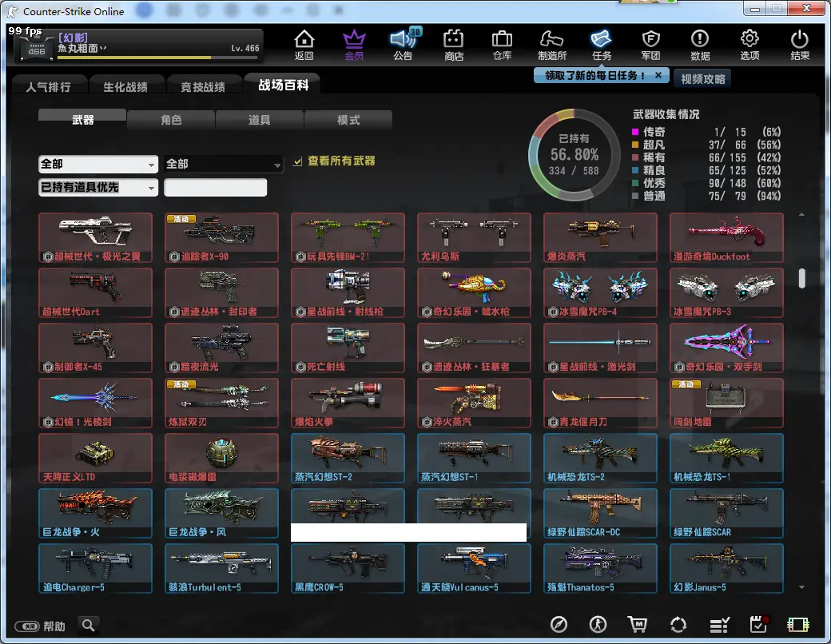
Task: Click the 已持有 56.80% collection ring chart
Action: pos(574,155)
